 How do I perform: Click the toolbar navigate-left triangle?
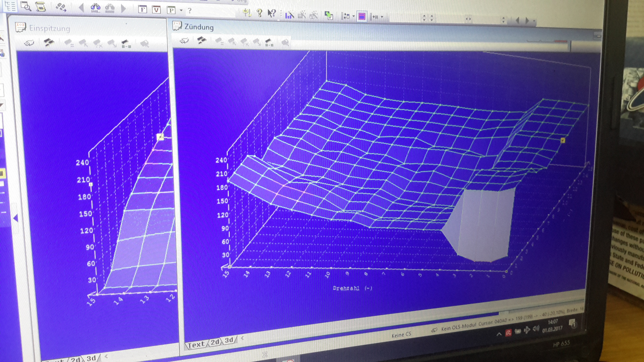point(518,20)
